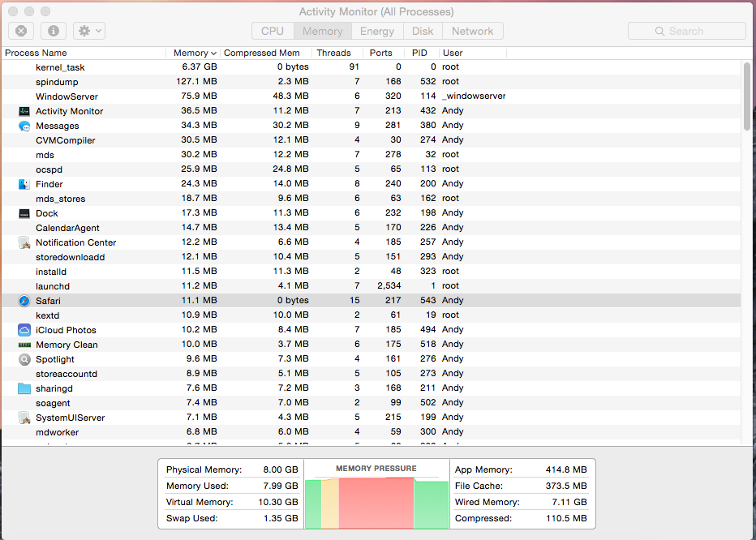Click the Spotlight magnifier icon

coord(24,359)
